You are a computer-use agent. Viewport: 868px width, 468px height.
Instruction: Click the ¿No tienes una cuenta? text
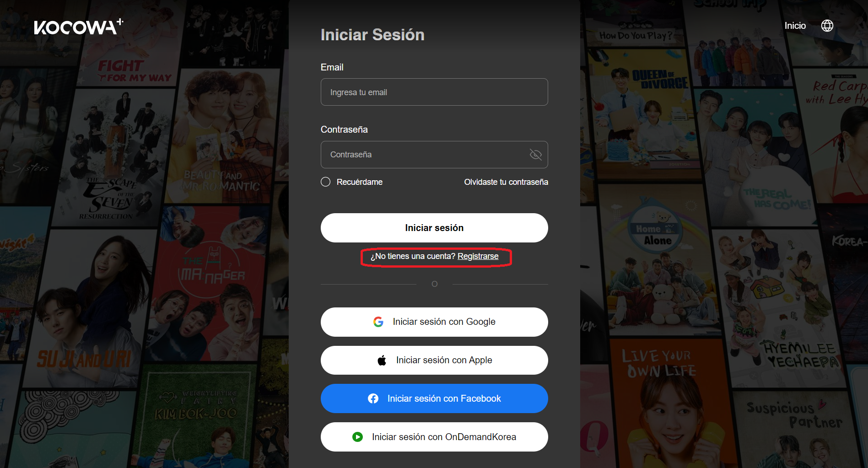[x=413, y=256]
